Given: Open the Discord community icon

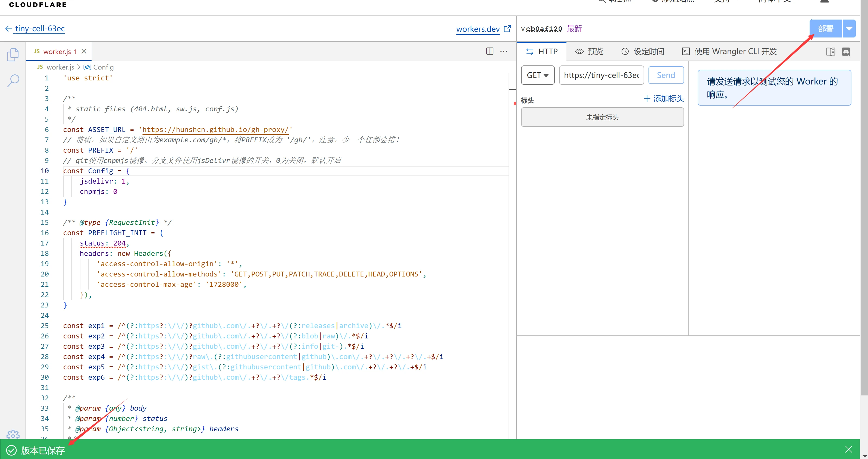Looking at the screenshot, I should point(846,52).
